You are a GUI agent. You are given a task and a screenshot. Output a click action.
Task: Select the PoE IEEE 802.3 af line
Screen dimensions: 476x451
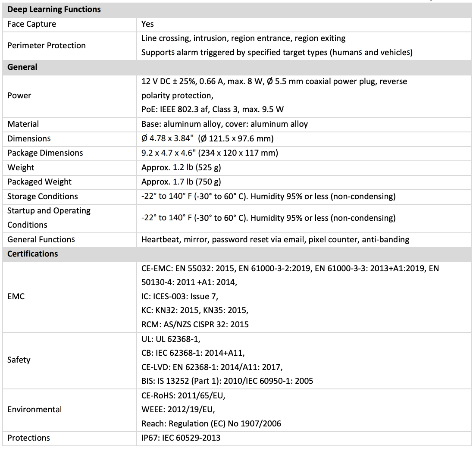click(x=213, y=109)
